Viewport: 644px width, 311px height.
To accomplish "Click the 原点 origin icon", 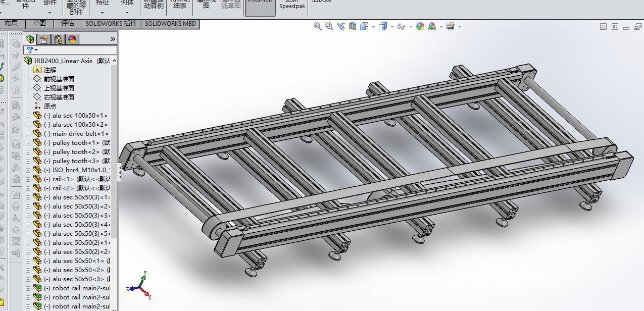I will pos(37,106).
